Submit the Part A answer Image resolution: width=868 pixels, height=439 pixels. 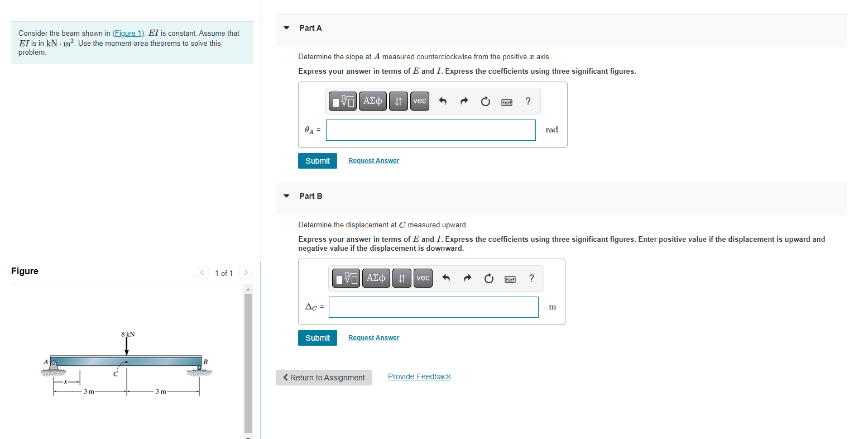318,161
